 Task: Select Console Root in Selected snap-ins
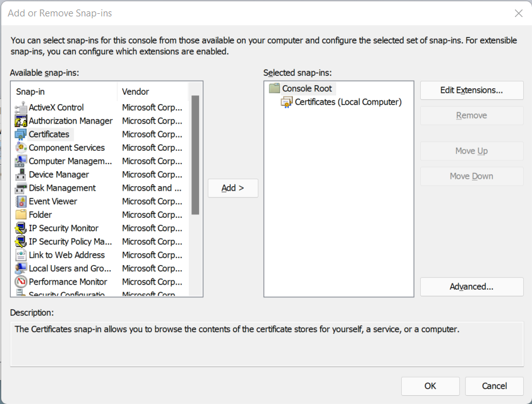307,88
